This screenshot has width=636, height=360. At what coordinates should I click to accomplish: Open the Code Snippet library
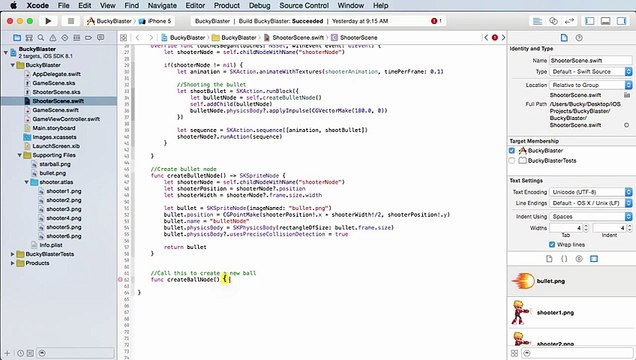point(564,259)
